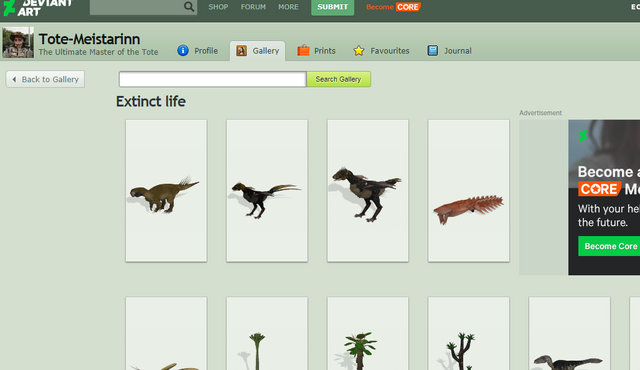This screenshot has height=370, width=640.
Task: Open the brown feathered dinosaur thumbnail
Action: click(166, 191)
